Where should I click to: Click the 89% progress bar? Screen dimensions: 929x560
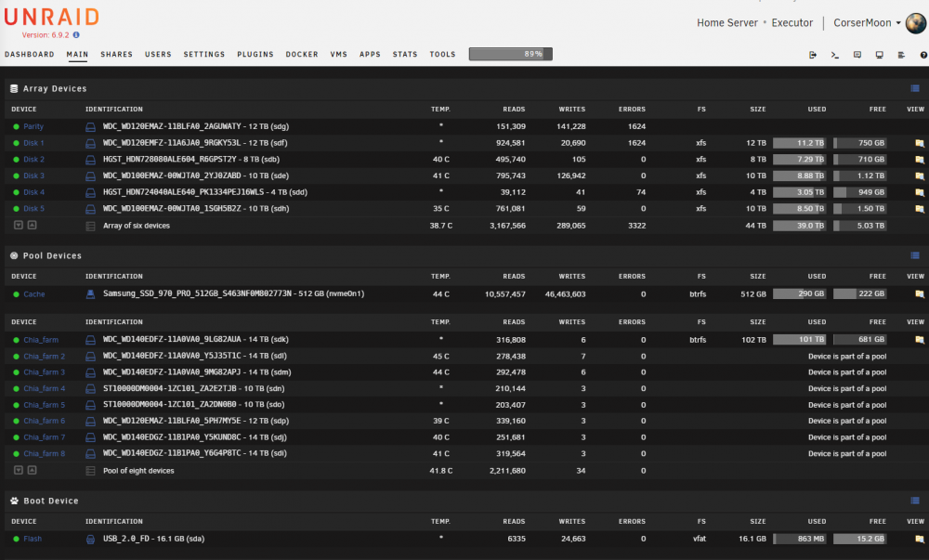[x=511, y=55]
